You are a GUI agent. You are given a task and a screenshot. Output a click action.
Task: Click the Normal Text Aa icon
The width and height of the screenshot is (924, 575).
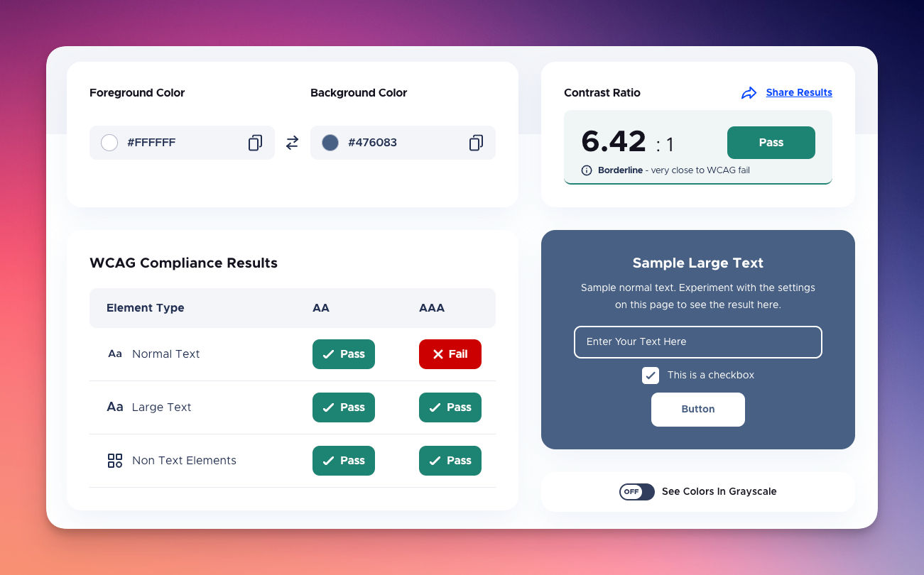(x=115, y=354)
